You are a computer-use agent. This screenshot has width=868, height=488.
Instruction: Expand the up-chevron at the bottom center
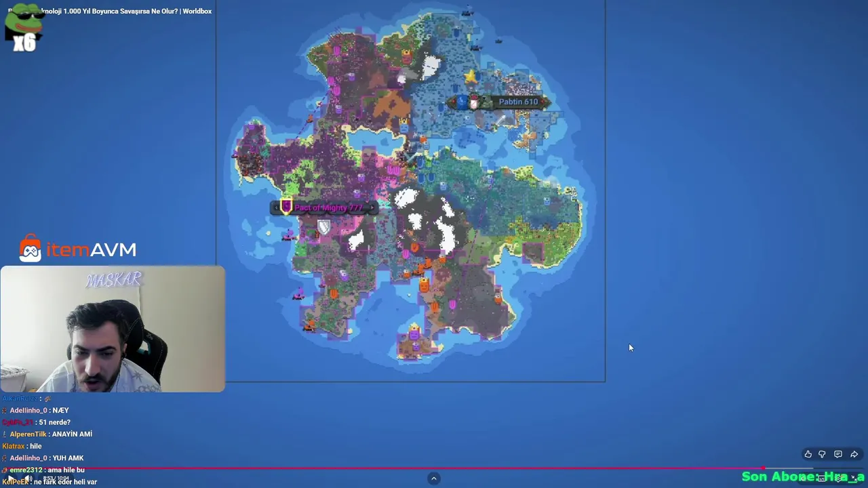pos(434,479)
